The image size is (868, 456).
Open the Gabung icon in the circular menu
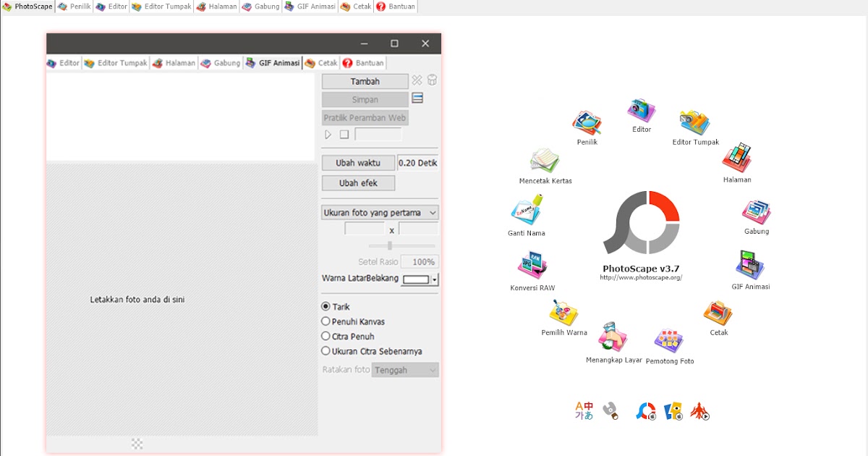point(757,212)
